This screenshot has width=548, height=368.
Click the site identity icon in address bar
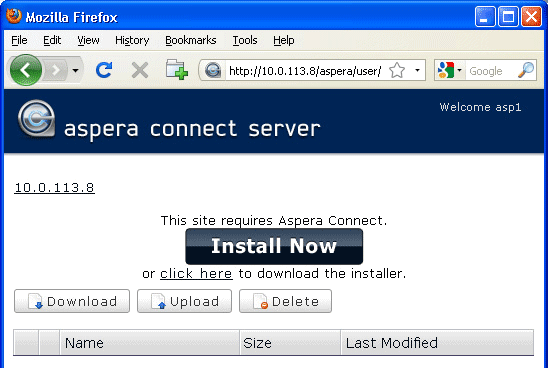tap(213, 70)
